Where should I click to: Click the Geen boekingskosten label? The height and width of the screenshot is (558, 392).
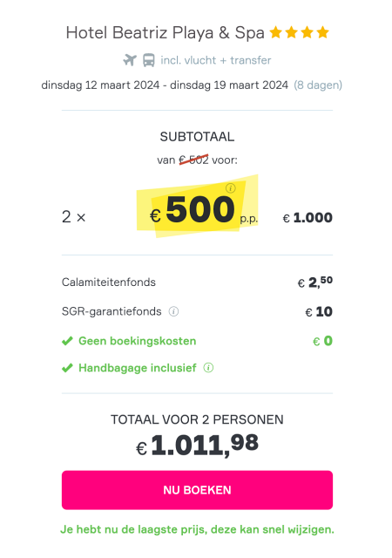[x=138, y=341]
